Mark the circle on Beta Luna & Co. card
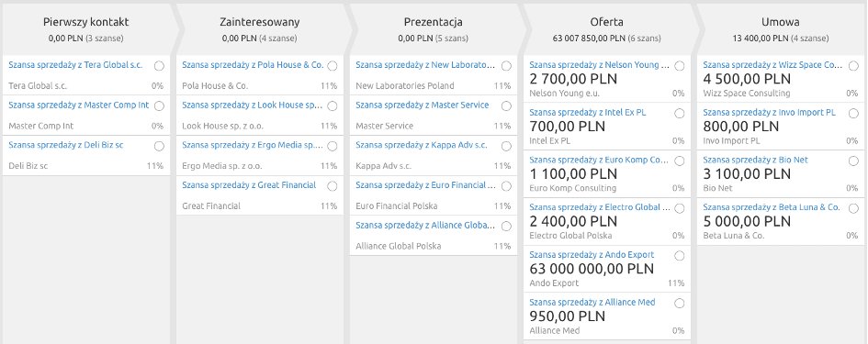 (853, 208)
